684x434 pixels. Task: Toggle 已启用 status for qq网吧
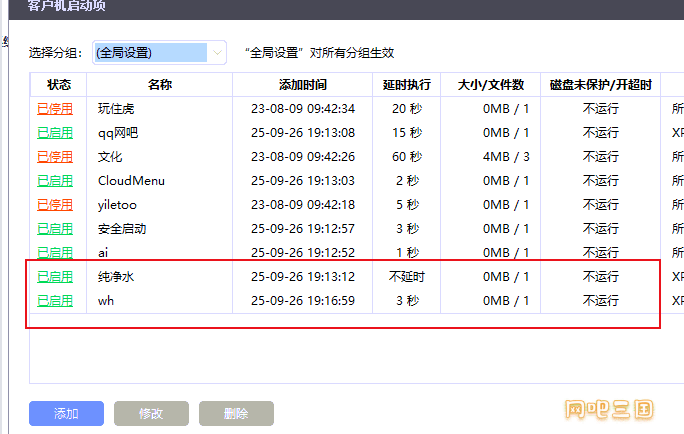tap(55, 132)
